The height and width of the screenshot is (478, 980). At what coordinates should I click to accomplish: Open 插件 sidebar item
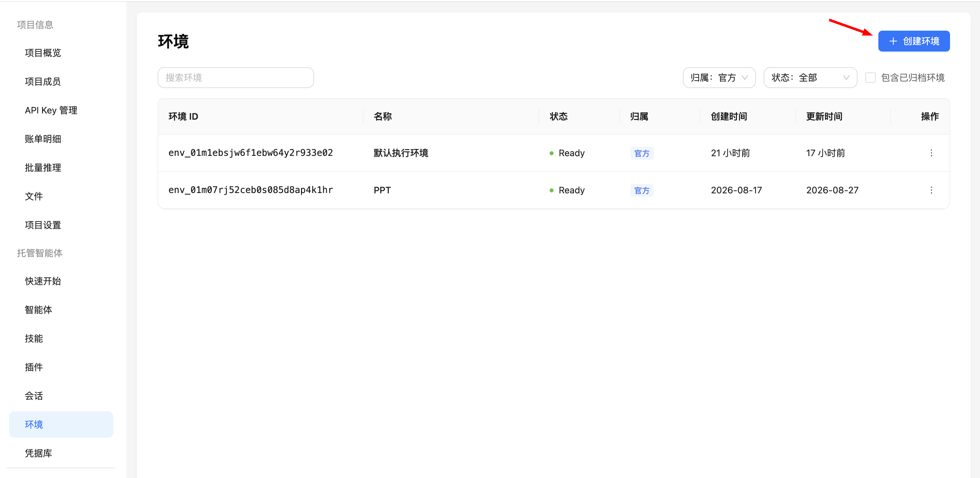(34, 367)
